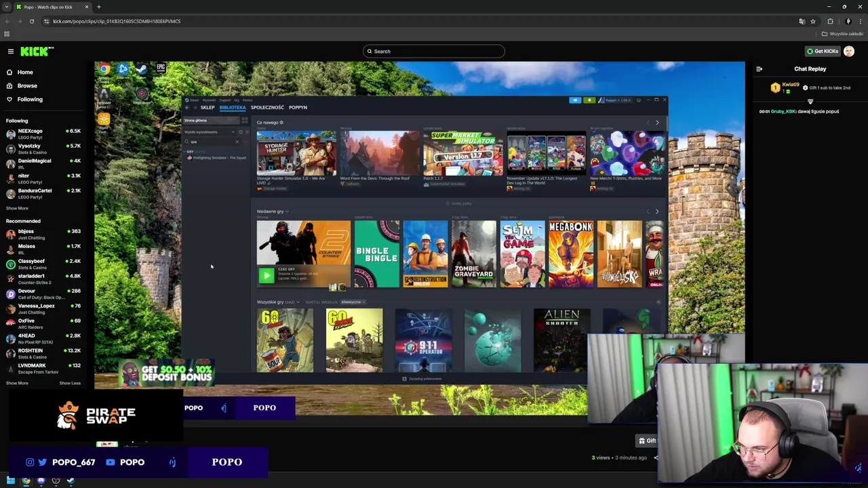Select Firefighting Simulator in the Steam list
The height and width of the screenshot is (488, 868).
tap(216, 158)
